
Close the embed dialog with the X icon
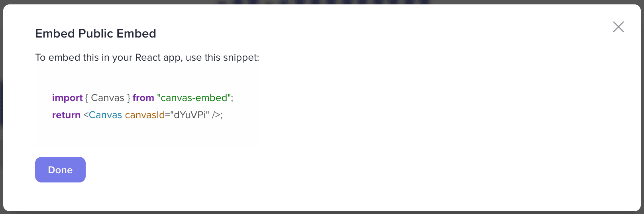click(x=618, y=27)
